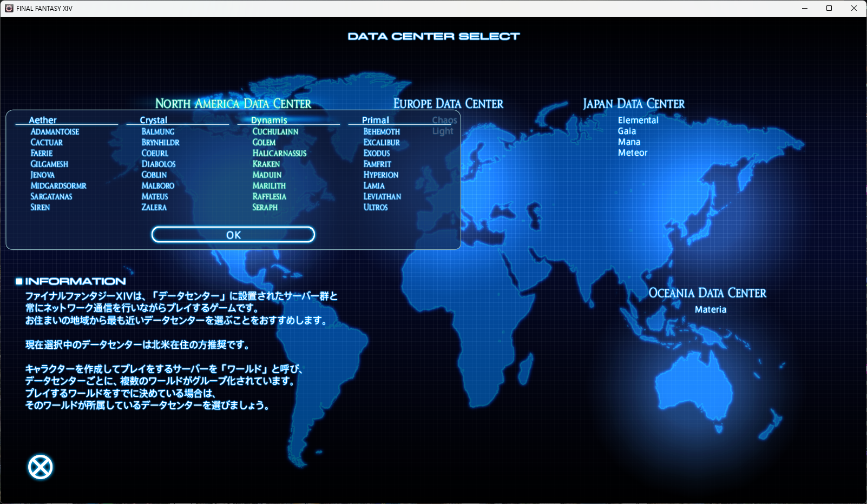This screenshot has width=867, height=504.
Task: Click the Golem world name
Action: click(264, 142)
